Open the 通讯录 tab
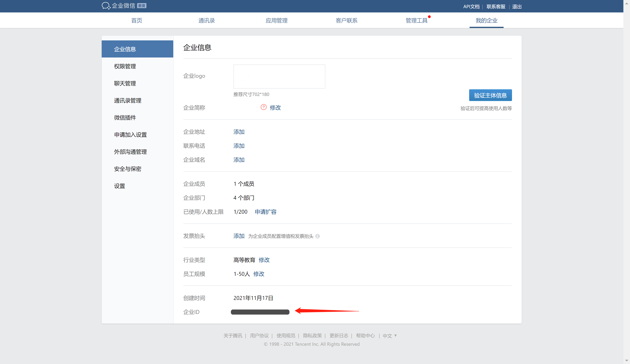The width and height of the screenshot is (630, 364). coord(206,20)
